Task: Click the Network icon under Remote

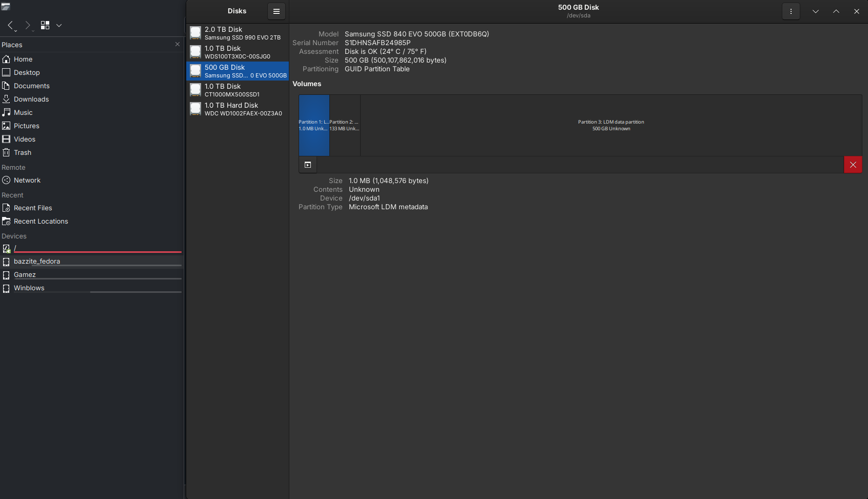Action: 6,180
